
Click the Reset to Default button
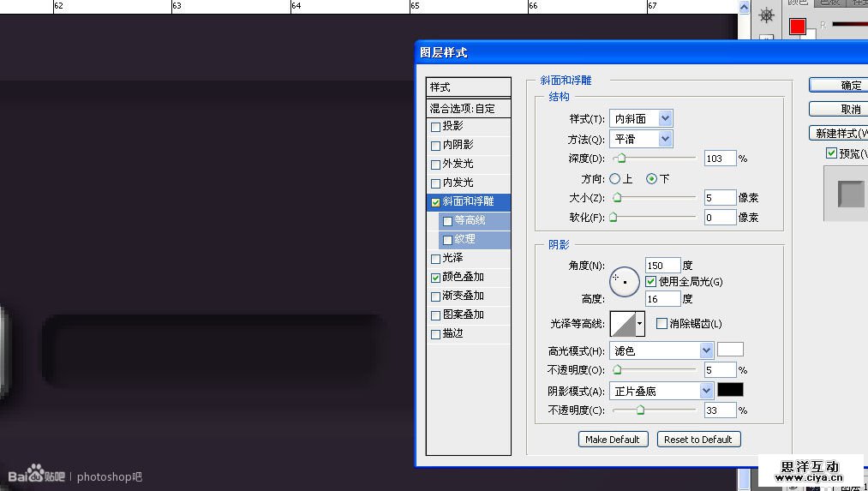tap(697, 440)
